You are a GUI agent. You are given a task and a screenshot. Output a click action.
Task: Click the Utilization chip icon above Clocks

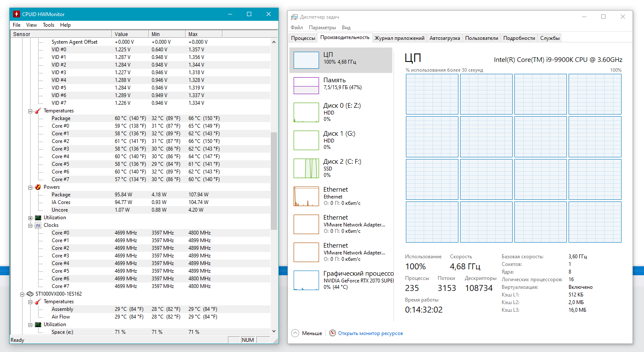click(x=38, y=218)
